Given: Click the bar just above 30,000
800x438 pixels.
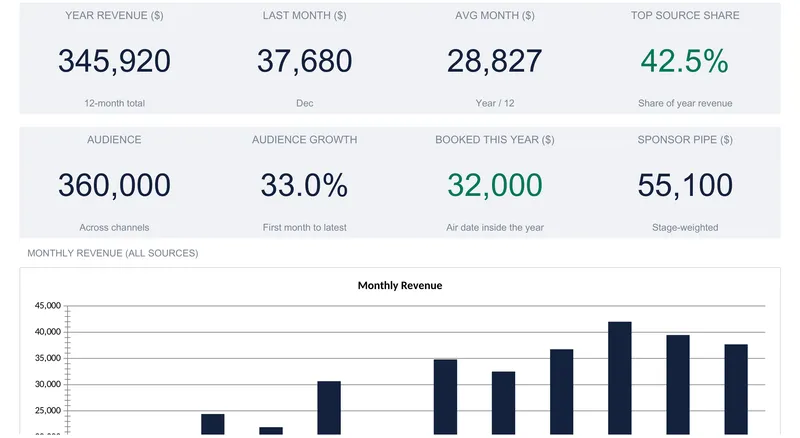Looking at the screenshot, I should click(329, 408).
